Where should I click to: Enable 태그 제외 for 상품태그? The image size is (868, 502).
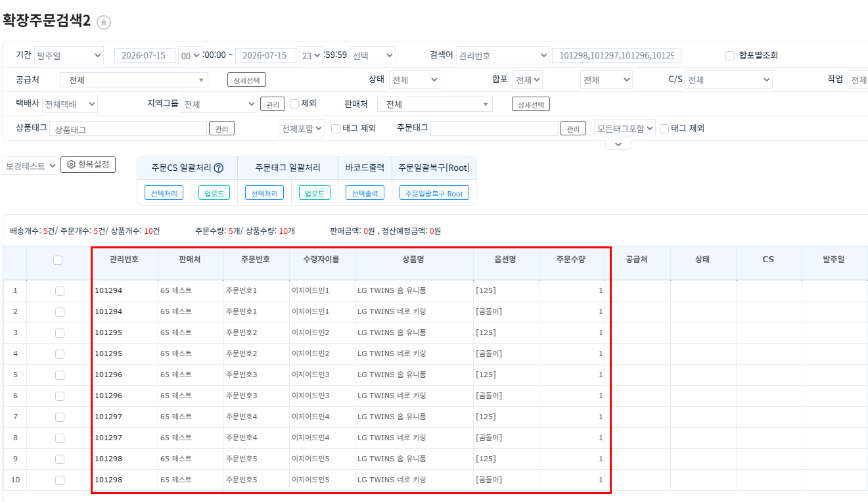[x=336, y=129]
